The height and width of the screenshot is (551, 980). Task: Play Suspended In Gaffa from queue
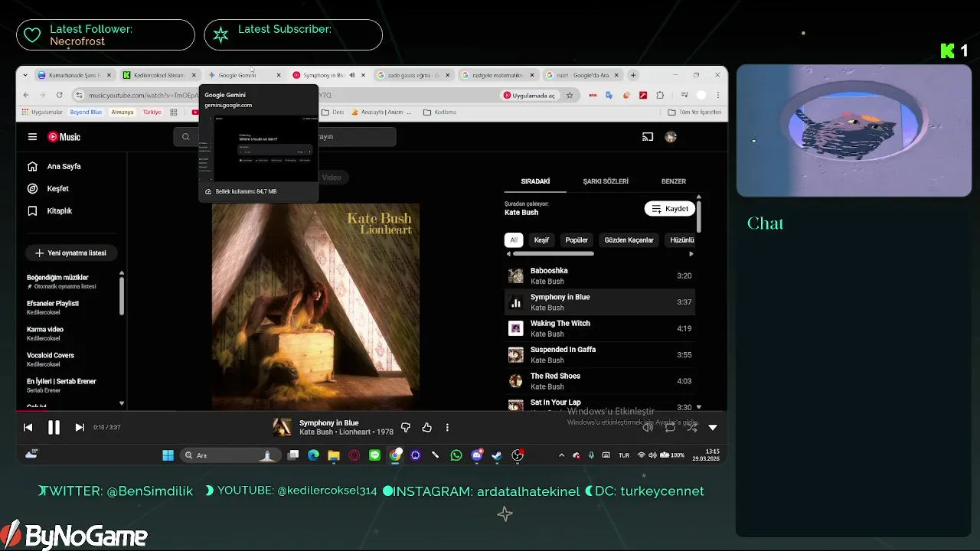coord(599,354)
